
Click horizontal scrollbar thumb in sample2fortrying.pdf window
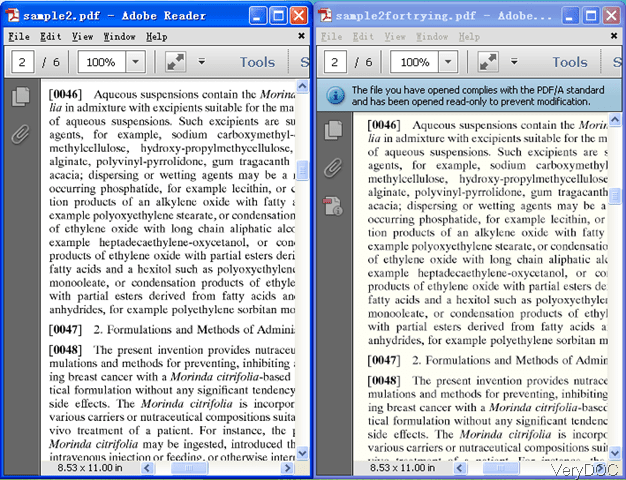pos(501,468)
